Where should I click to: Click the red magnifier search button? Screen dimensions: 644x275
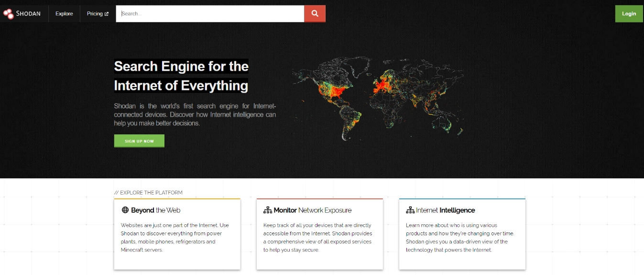point(315,14)
